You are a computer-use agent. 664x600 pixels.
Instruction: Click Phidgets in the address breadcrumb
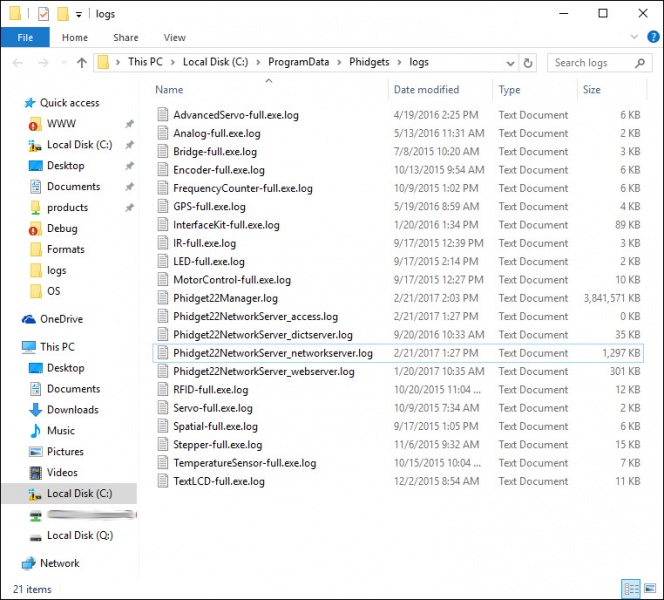(369, 62)
